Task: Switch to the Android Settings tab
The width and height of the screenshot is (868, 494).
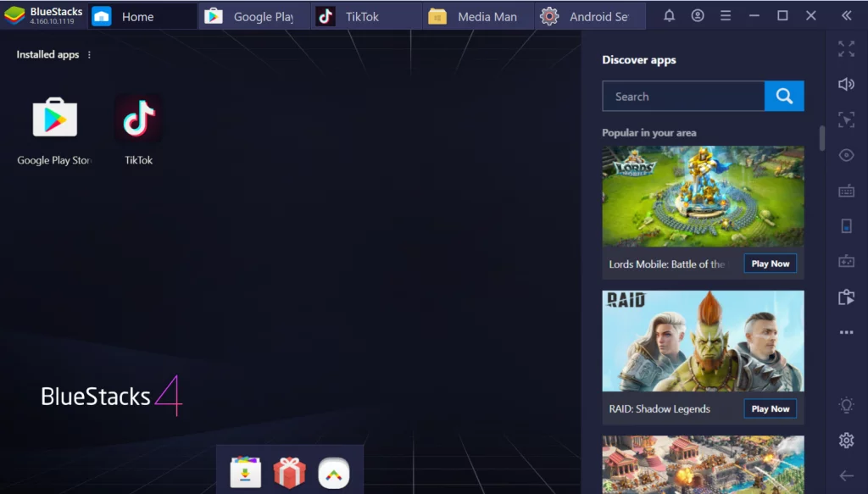Action: (x=590, y=17)
